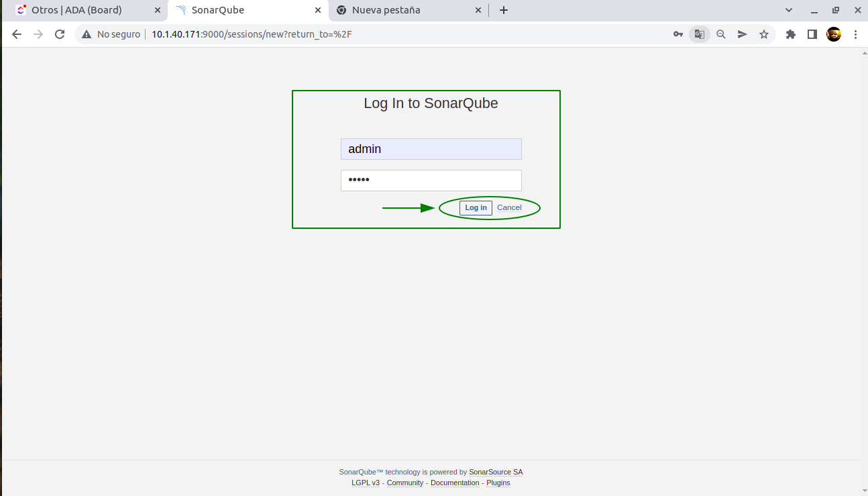Close the Otros | ADA (Board) tab
The width and height of the screenshot is (868, 496).
click(157, 10)
